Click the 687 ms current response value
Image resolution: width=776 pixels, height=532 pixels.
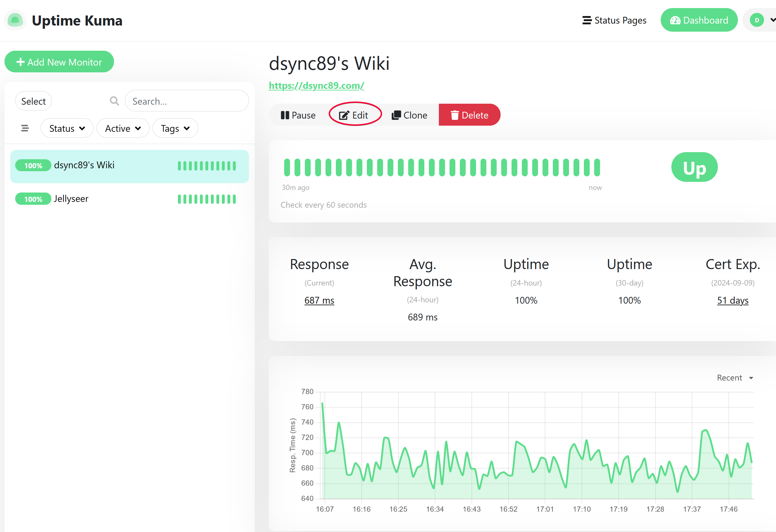(x=319, y=301)
